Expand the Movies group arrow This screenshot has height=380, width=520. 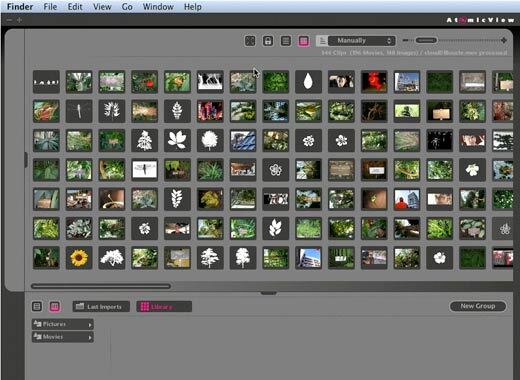[90, 338]
